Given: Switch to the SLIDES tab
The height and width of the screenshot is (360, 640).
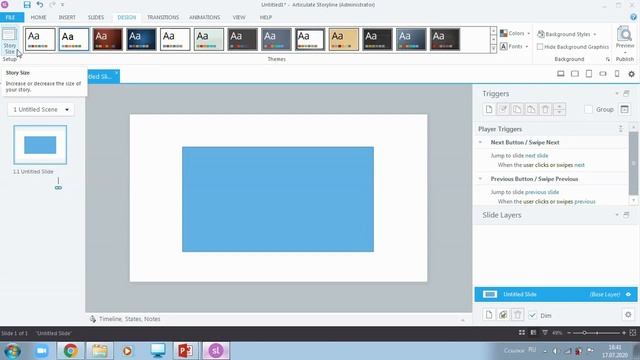Looking at the screenshot, I should (96, 17).
